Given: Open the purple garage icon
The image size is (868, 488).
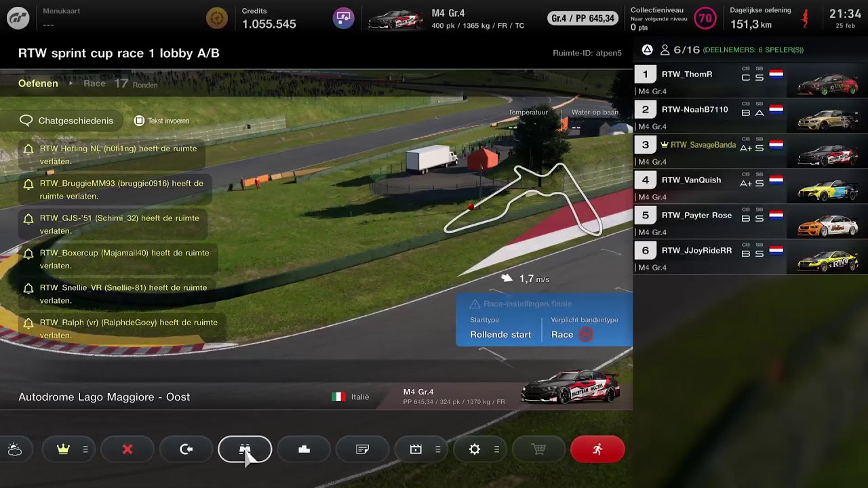Looking at the screenshot, I should pos(344,18).
